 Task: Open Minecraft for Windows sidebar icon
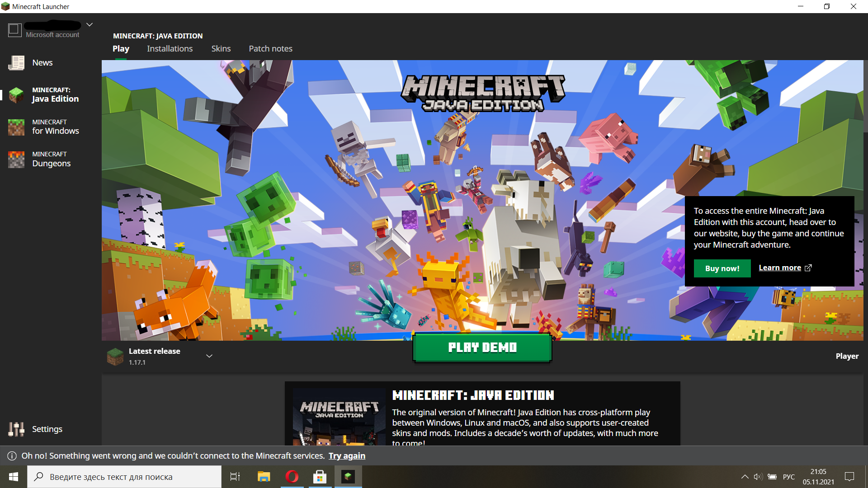16,127
